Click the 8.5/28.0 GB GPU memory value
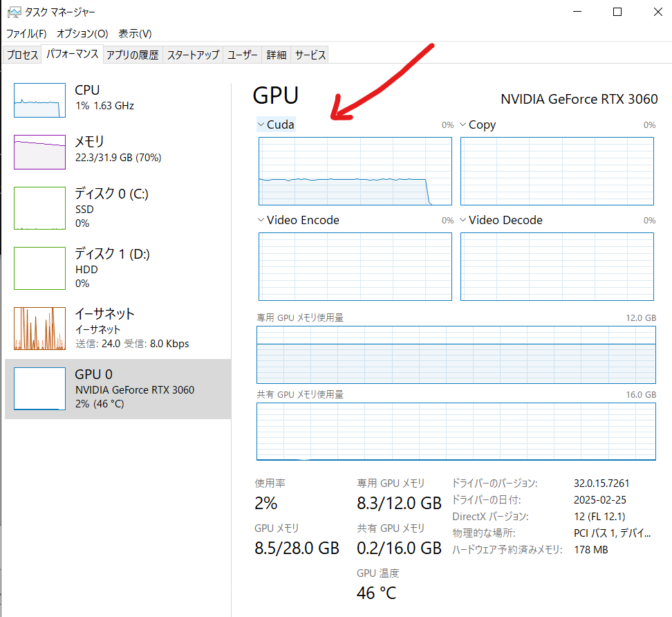The image size is (672, 617). 297,549
